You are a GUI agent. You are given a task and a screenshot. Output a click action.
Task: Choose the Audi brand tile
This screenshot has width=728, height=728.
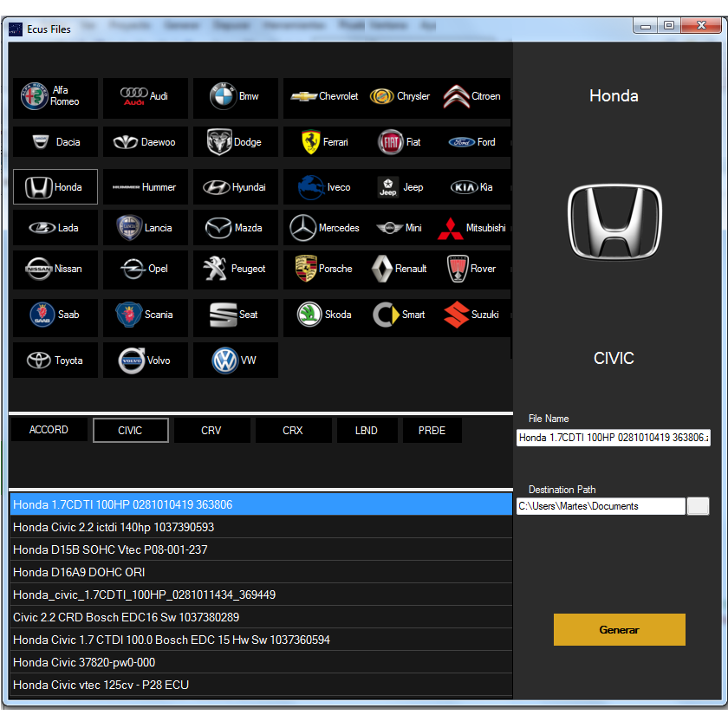click(x=146, y=97)
